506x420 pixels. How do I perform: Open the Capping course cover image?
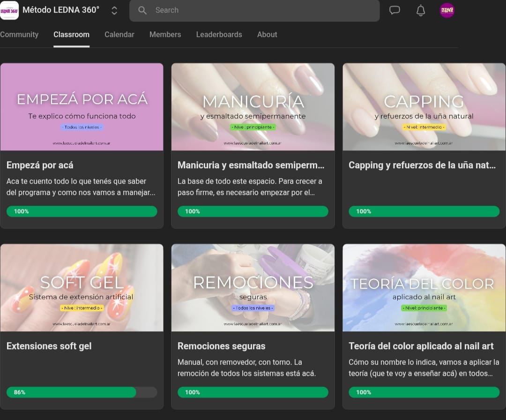point(424,107)
